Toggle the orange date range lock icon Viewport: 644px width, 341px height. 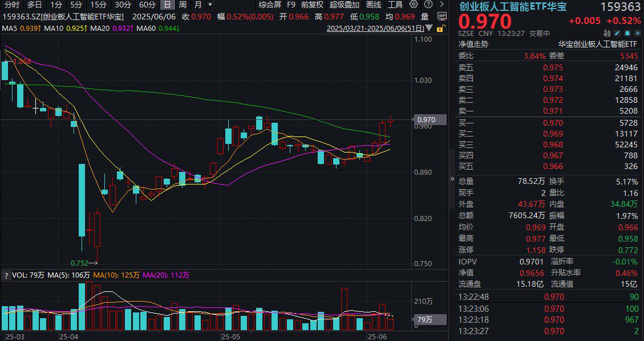[x=440, y=29]
